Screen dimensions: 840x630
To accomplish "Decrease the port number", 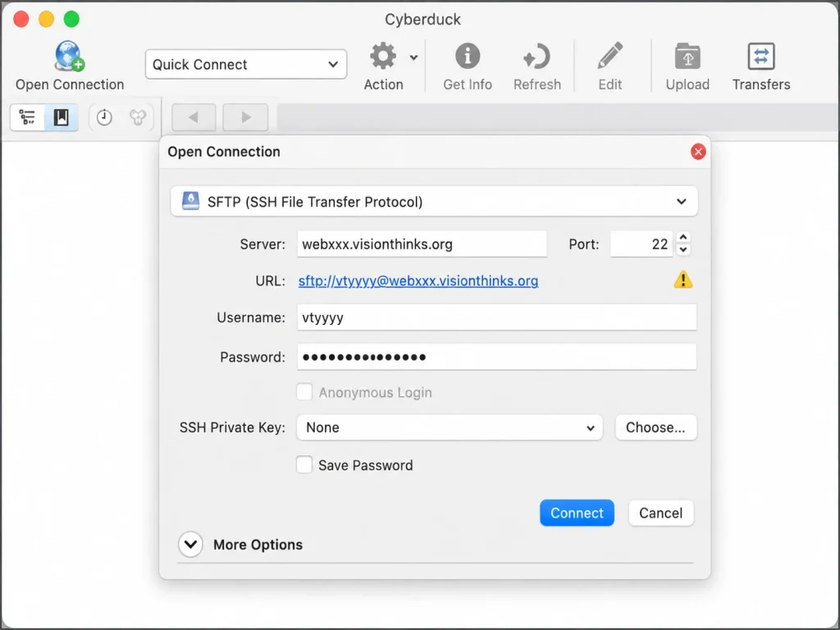I will coord(683,249).
